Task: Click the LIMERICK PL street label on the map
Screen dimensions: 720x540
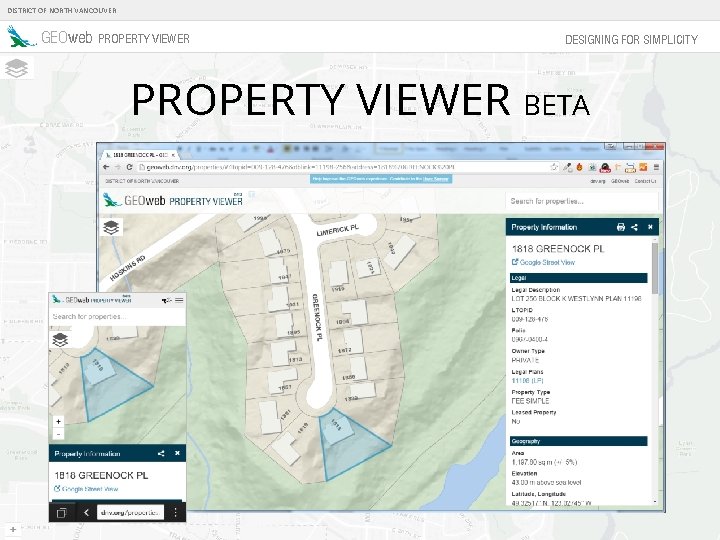Action: pyautogui.click(x=338, y=230)
